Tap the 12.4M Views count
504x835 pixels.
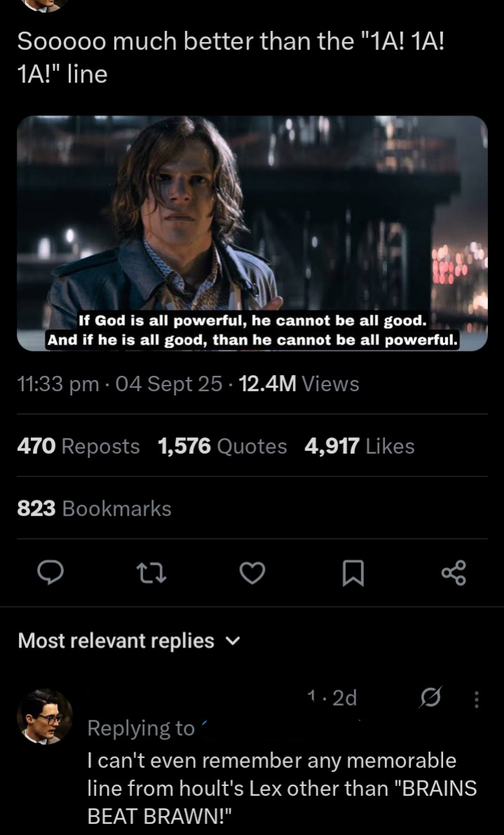pyautogui.click(x=300, y=384)
